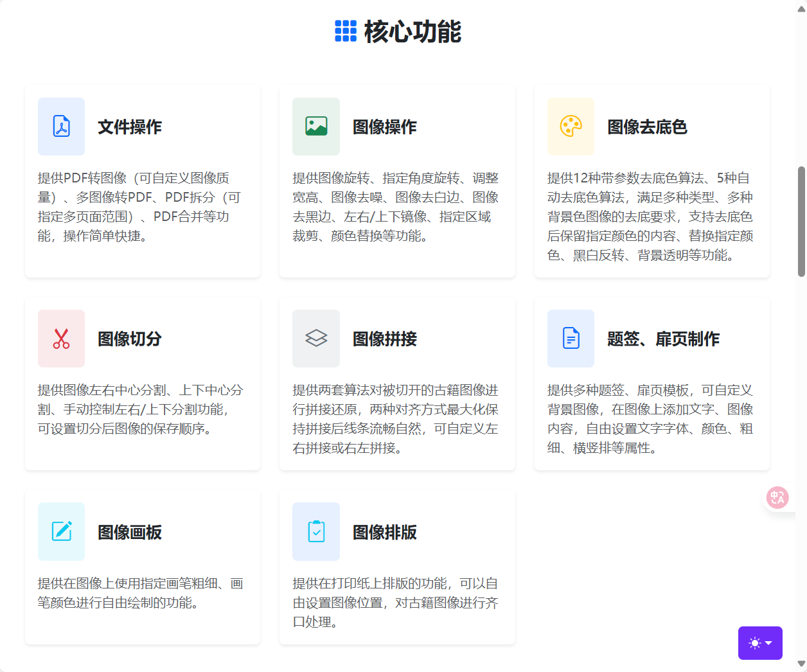Click the 图像排版 card title

click(384, 533)
